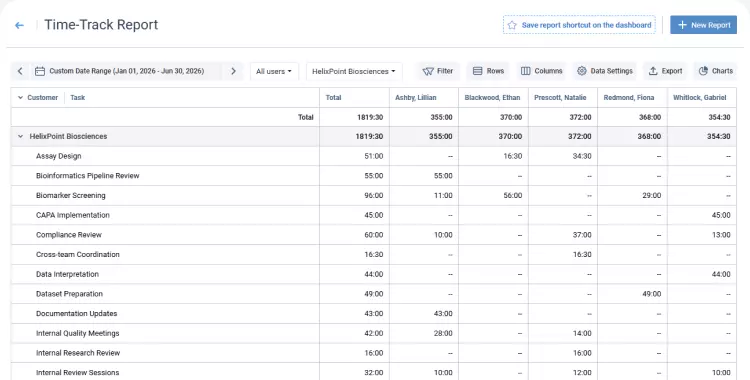Screen dimensions: 750x380
Task: Click Ashby's 28:00 Internal Quality Meetings cell
Action: click(443, 333)
